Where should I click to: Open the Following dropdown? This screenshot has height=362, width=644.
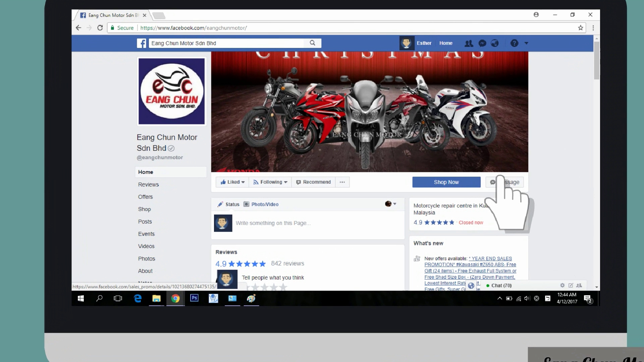click(270, 182)
